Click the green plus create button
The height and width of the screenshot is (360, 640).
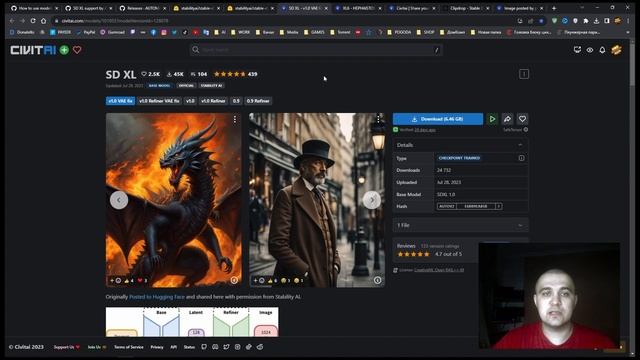(64, 50)
